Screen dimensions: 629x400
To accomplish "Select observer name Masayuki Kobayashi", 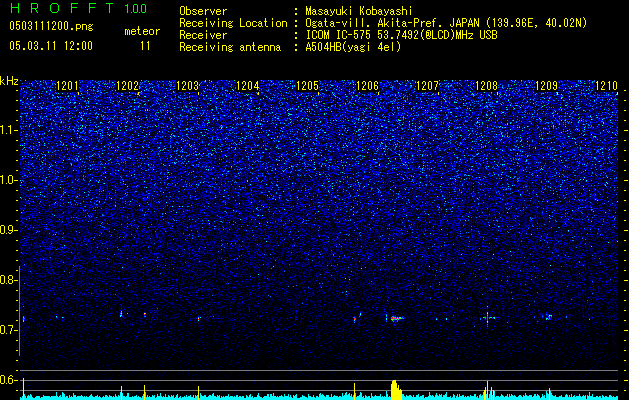I will click(359, 11).
